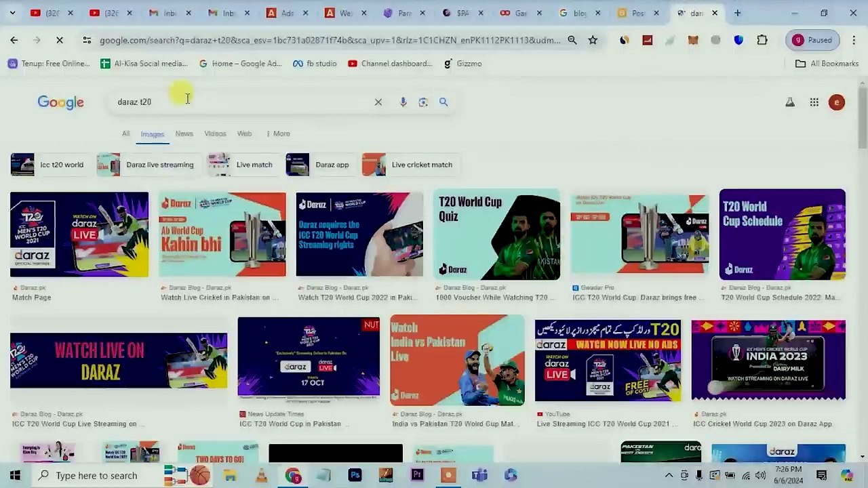Stop loading the page

point(60,41)
